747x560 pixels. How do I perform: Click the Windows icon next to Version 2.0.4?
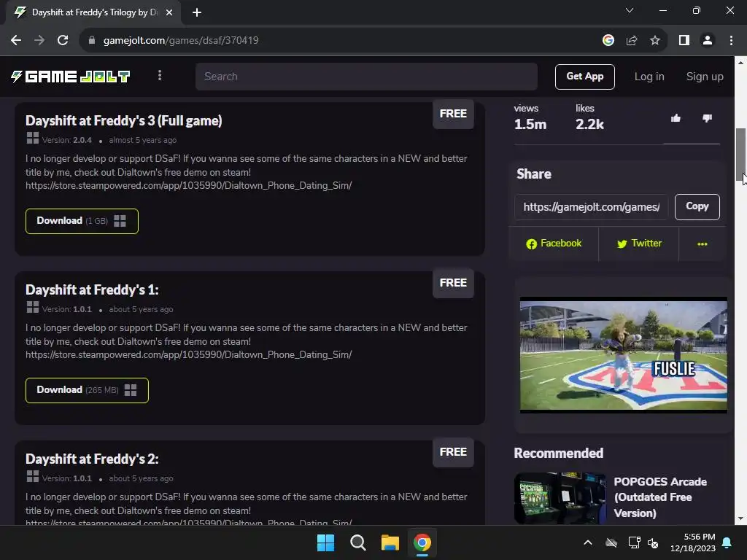tap(32, 138)
